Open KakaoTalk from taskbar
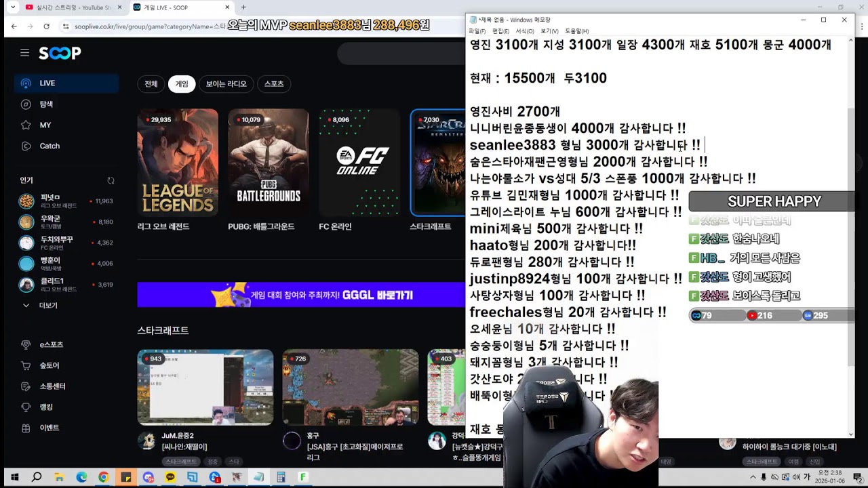 (170, 477)
